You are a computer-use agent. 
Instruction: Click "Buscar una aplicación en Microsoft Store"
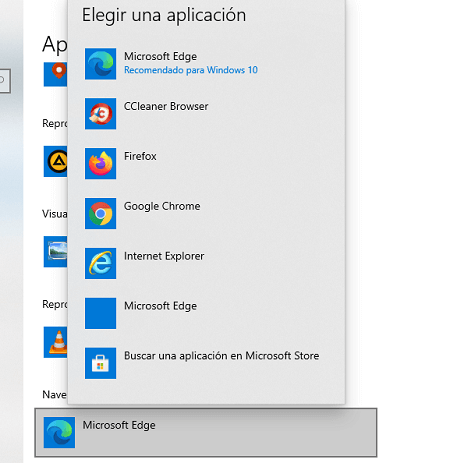[x=221, y=356]
